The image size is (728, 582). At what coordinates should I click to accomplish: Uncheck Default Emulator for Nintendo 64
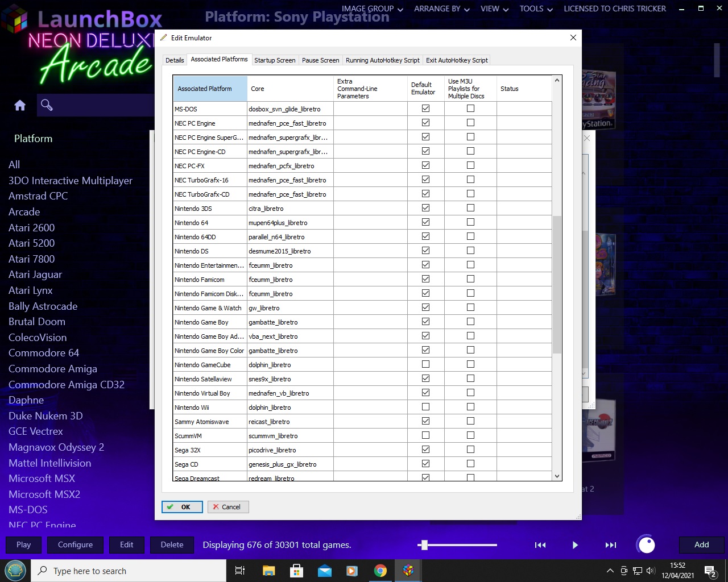[x=425, y=222]
